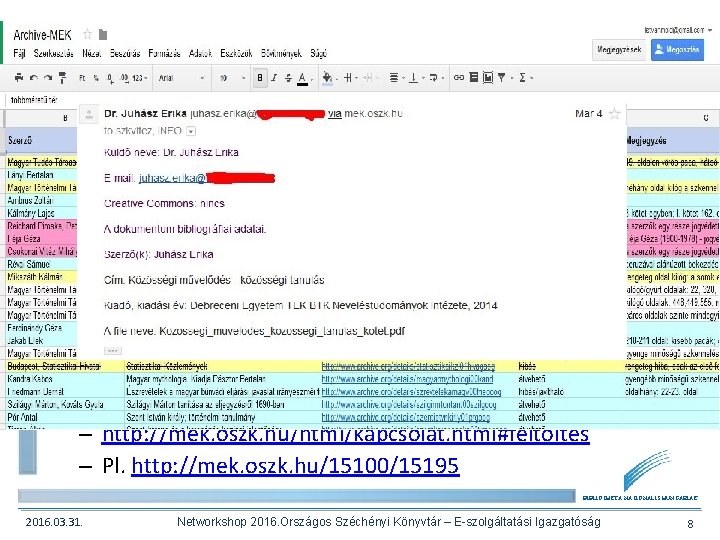The width and height of the screenshot is (720, 540).
Task: Open the Formázás menu
Action: (164, 53)
